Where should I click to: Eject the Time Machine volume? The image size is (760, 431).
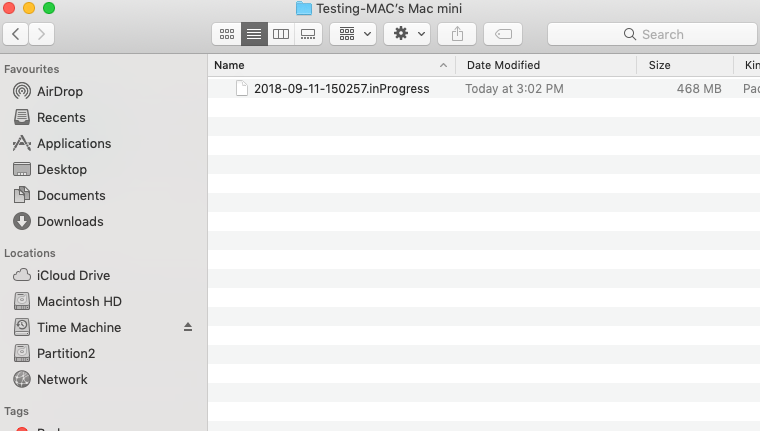(188, 327)
